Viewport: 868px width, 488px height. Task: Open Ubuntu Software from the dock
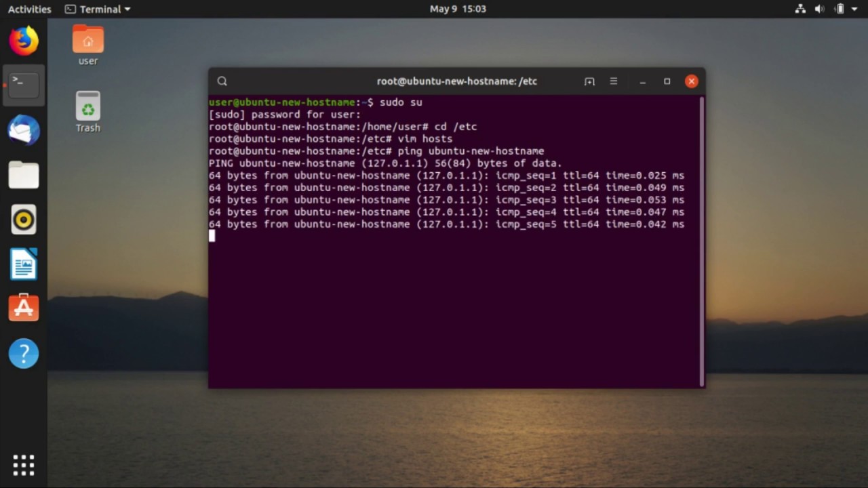(x=24, y=308)
